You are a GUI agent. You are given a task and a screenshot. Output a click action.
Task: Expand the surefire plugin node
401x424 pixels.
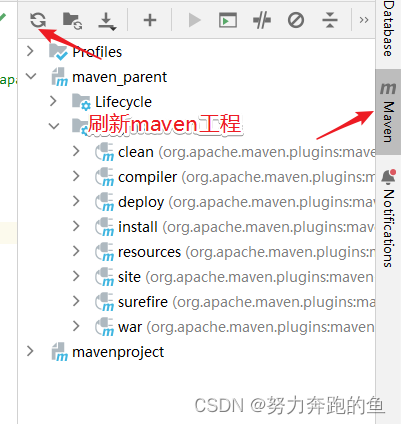(76, 301)
